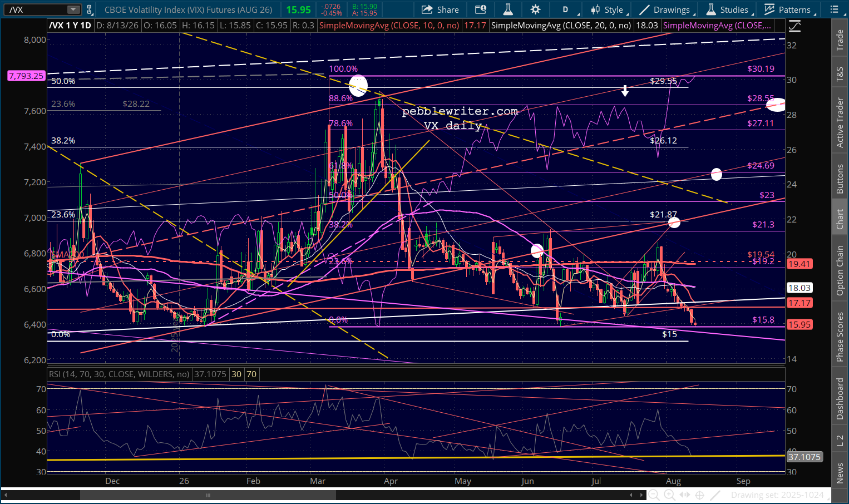Viewport: 849px width, 504px height.
Task: Click the expand/compress time axis icon
Action: (x=685, y=495)
